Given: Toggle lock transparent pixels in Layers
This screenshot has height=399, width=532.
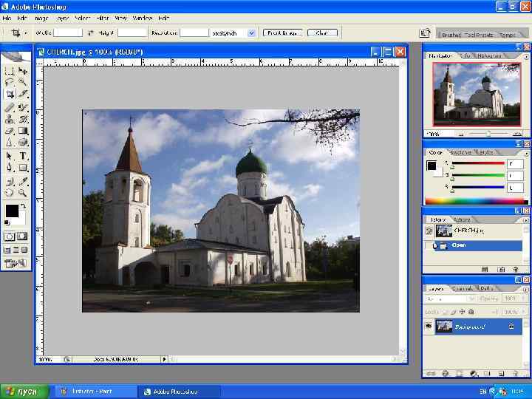Looking at the screenshot, I should (x=445, y=312).
